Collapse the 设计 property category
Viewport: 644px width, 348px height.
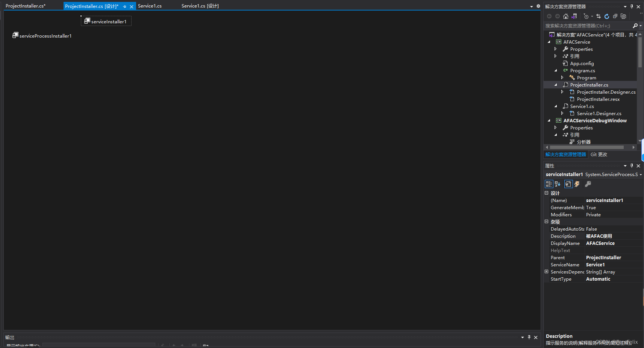[547, 193]
